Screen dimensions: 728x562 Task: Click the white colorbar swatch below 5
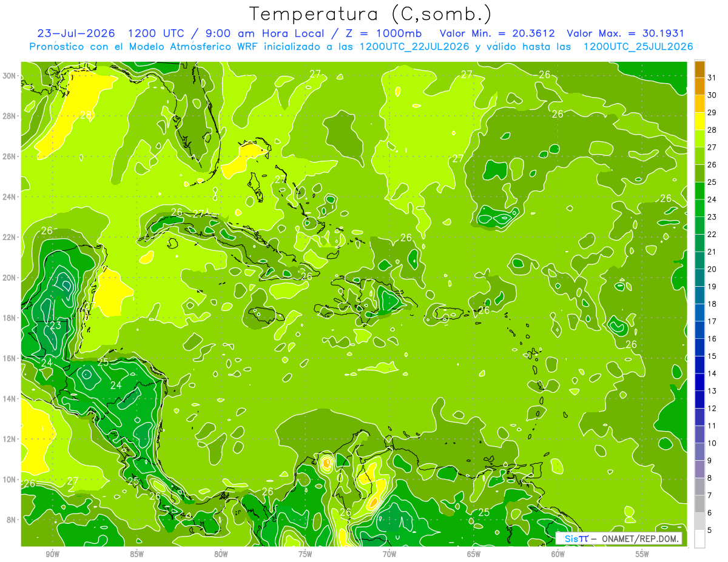(699, 538)
